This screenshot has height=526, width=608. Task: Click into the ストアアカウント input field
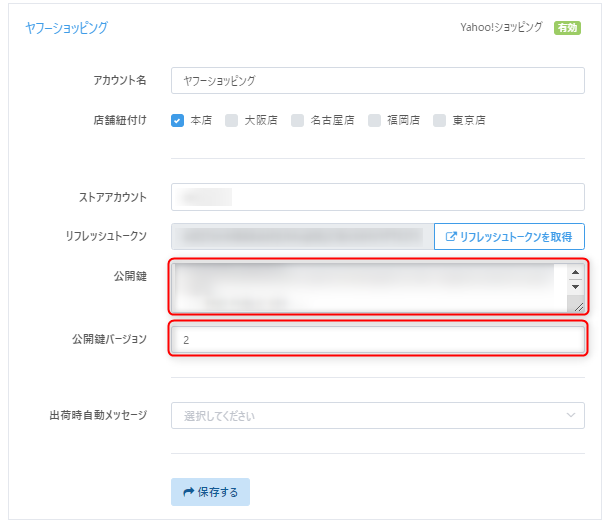377,196
